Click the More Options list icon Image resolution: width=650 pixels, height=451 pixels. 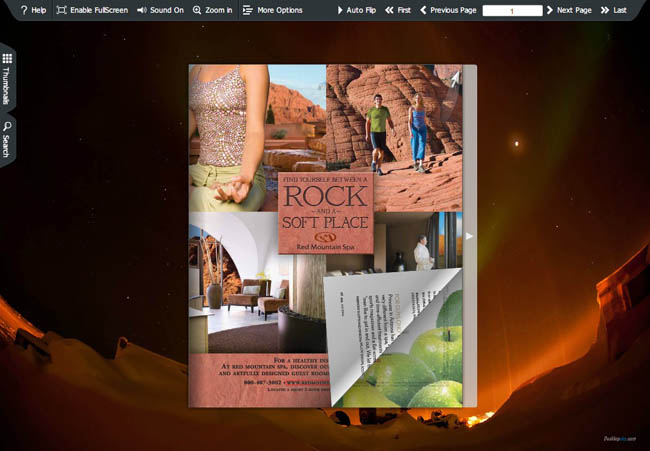point(247,10)
